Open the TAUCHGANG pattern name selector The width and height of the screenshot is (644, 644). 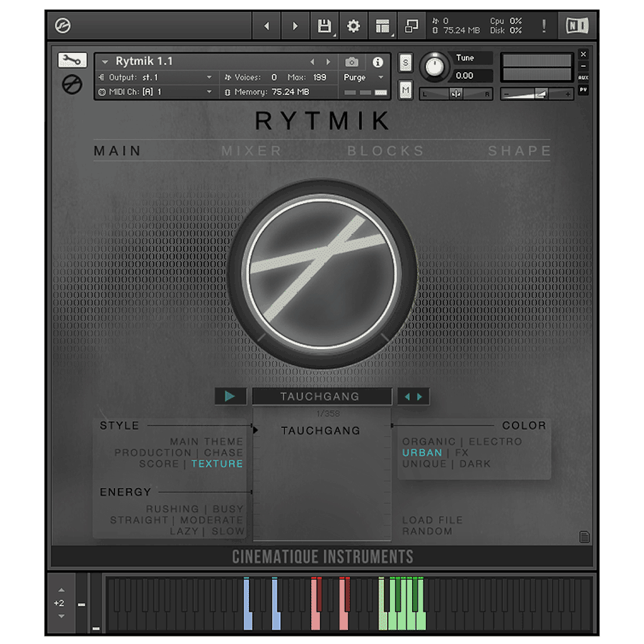coord(322,396)
